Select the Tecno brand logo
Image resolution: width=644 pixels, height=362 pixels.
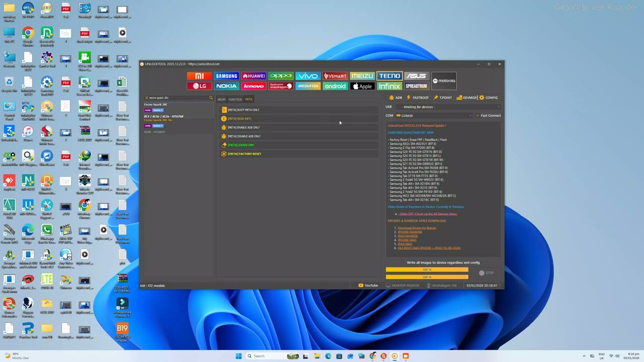[389, 76]
